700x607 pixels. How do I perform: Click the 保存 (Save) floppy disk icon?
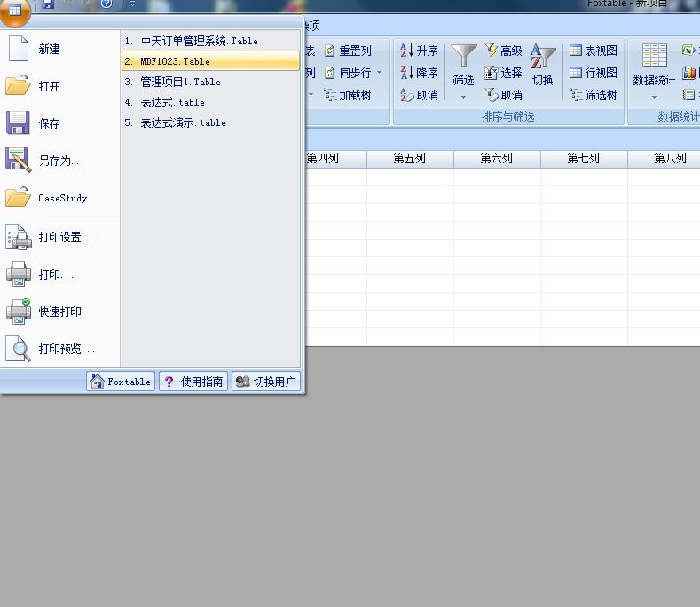coord(19,124)
